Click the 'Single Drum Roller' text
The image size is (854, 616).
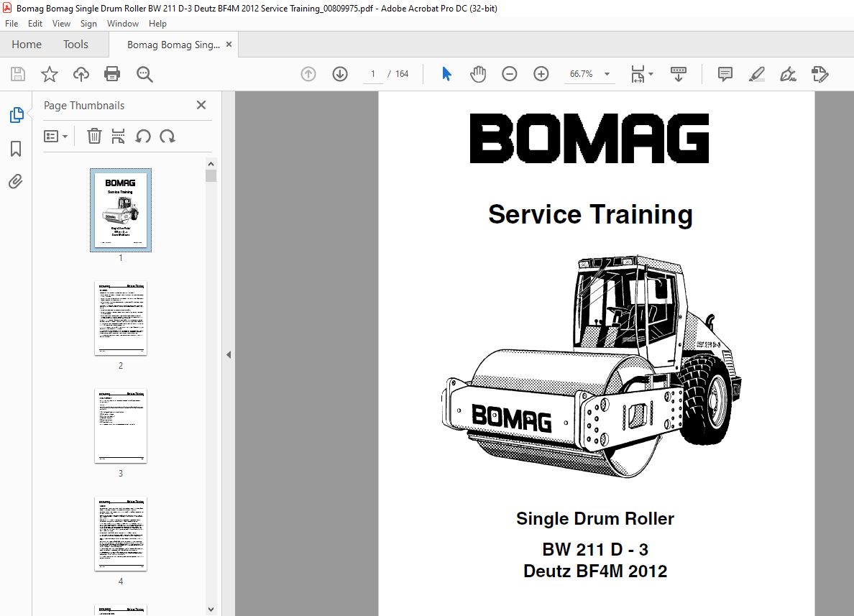595,518
